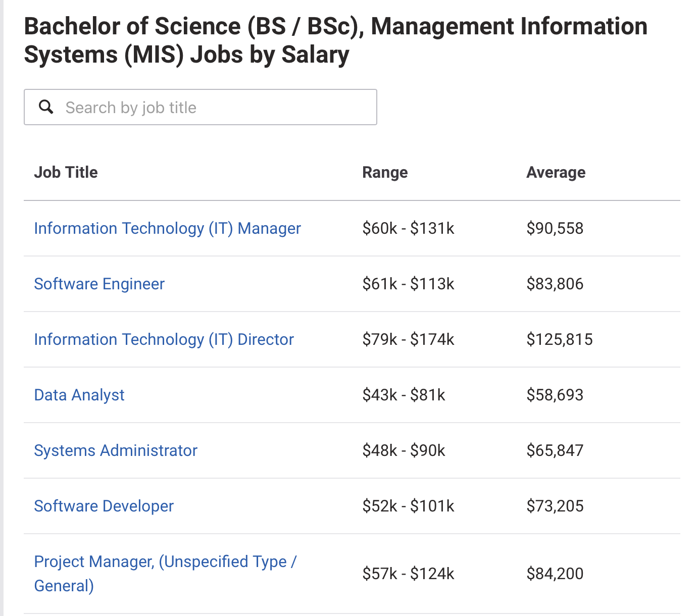Click the $43k - $81k range cell
The image size is (699, 616).
tap(404, 395)
